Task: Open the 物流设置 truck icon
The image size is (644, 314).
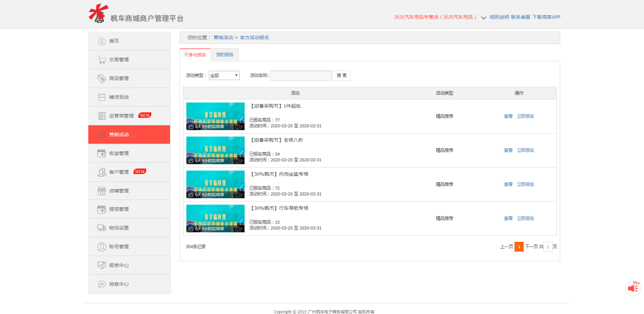Action: [x=101, y=228]
